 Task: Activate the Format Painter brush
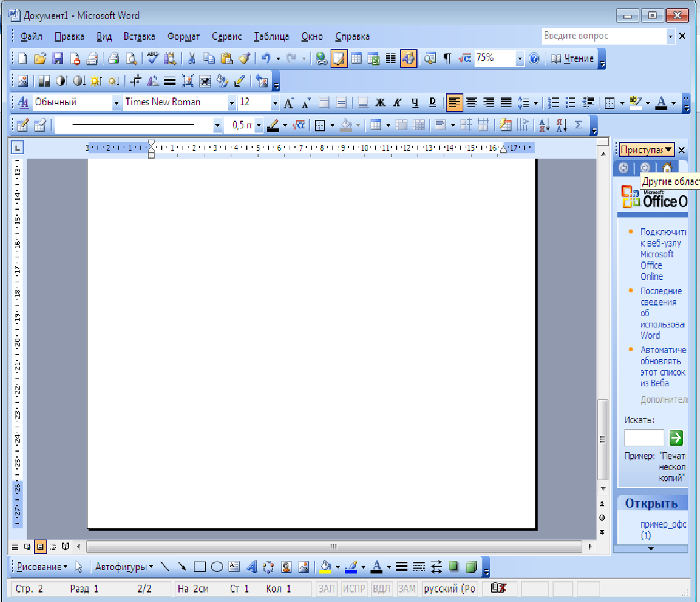[244, 58]
